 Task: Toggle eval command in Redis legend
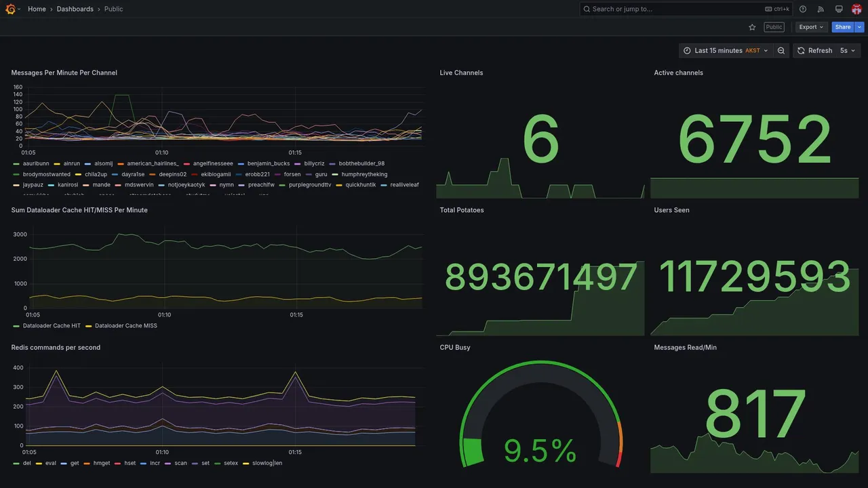(51, 464)
